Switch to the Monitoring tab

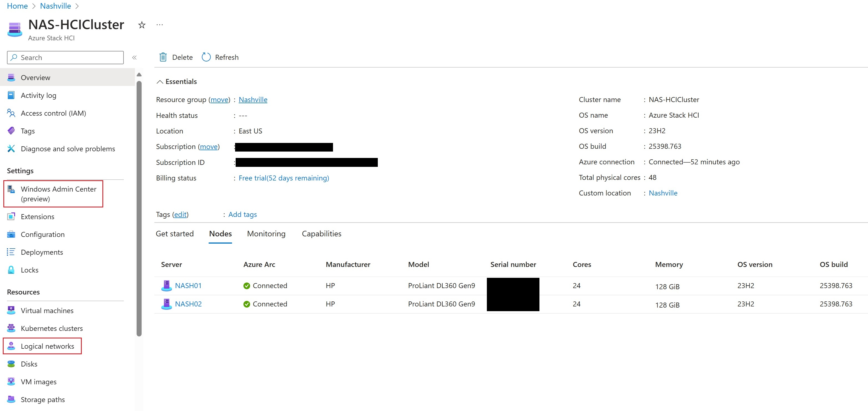coord(266,234)
